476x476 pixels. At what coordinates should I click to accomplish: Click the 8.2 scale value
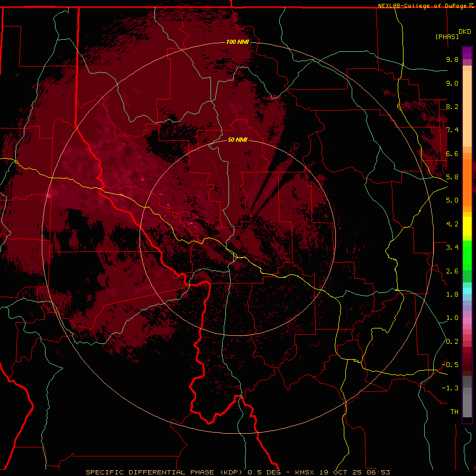452,107
